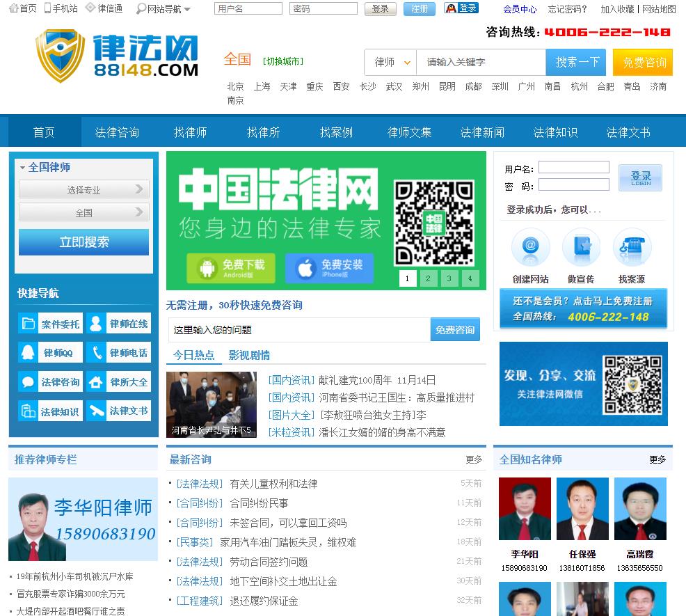Click the 律师在线 person icon
The height and width of the screenshot is (616, 686).
96,324
